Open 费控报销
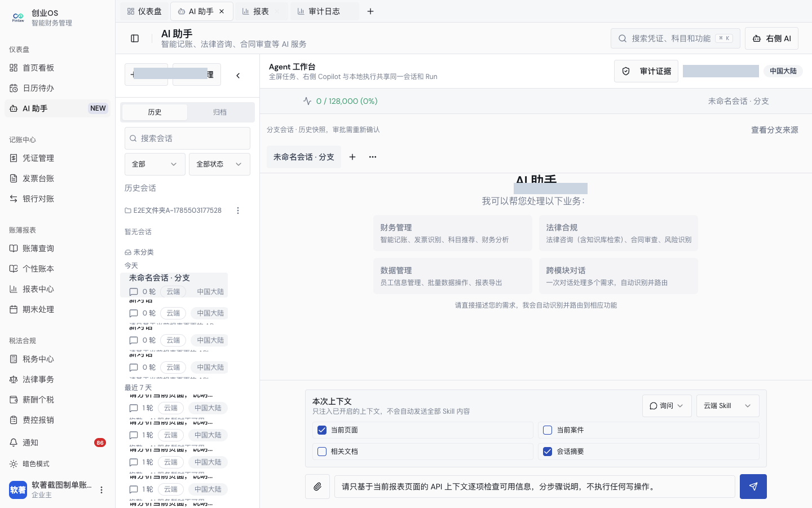812x508 pixels. click(x=58, y=420)
